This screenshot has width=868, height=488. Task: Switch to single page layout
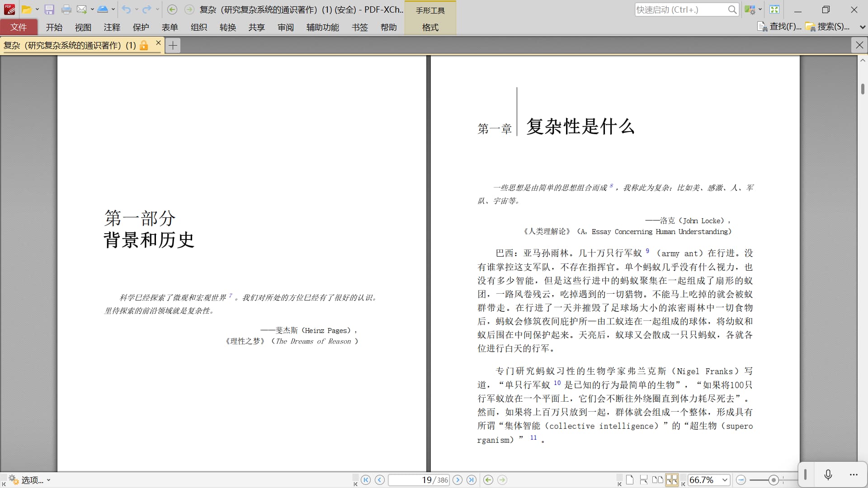click(x=630, y=480)
